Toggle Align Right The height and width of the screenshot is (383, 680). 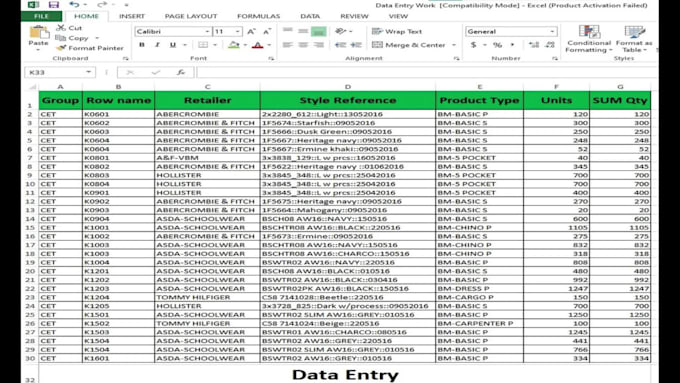318,45
